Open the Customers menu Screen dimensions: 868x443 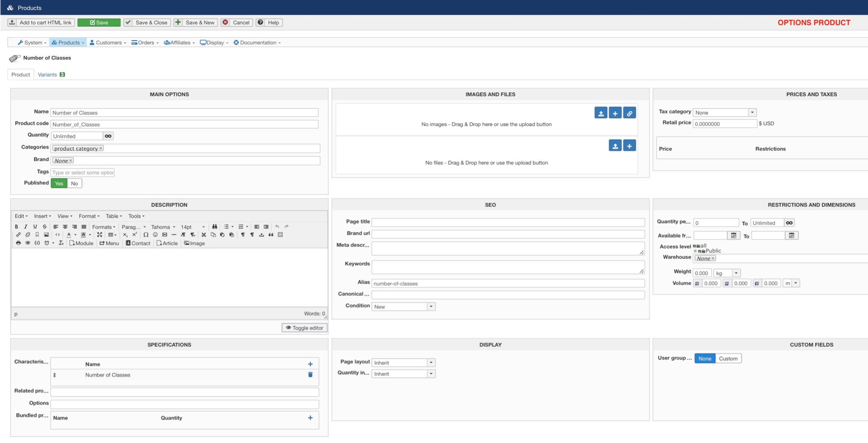point(108,42)
